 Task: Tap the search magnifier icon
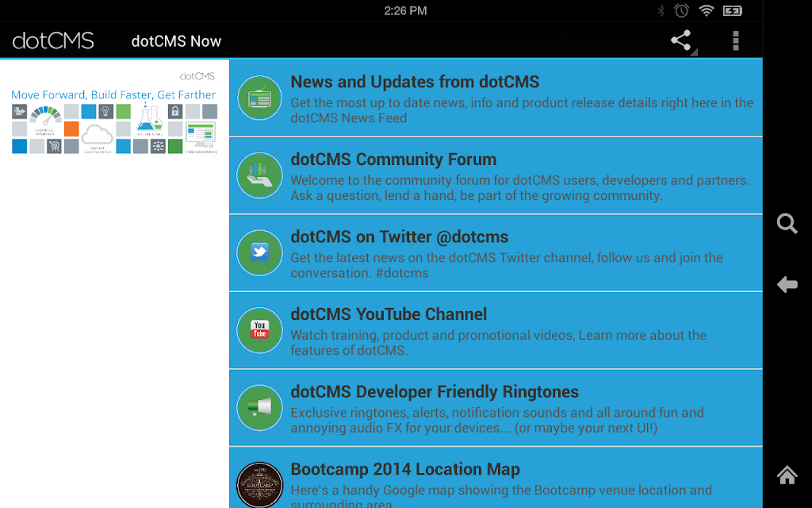[787, 224]
